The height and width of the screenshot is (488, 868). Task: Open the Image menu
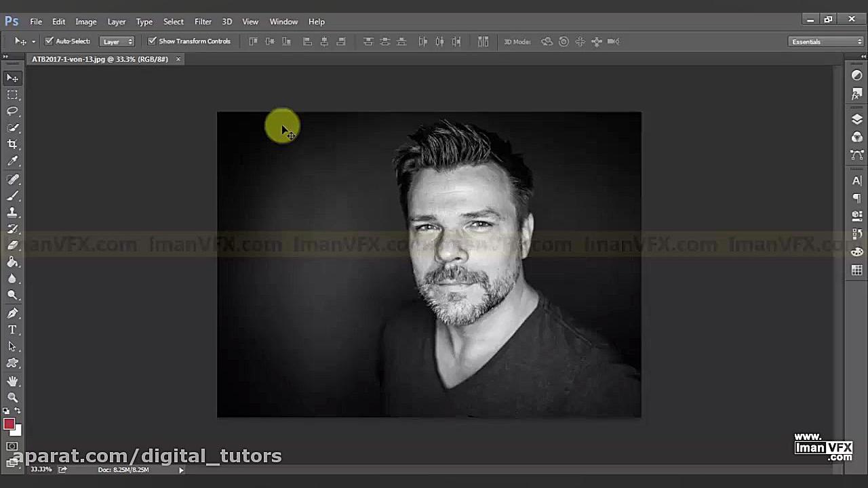click(x=85, y=22)
